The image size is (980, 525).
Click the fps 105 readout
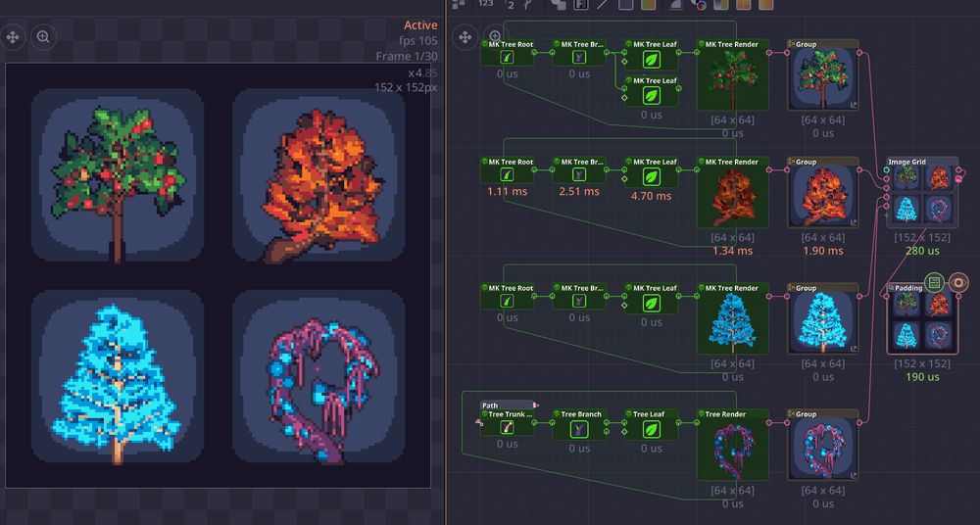[418, 40]
